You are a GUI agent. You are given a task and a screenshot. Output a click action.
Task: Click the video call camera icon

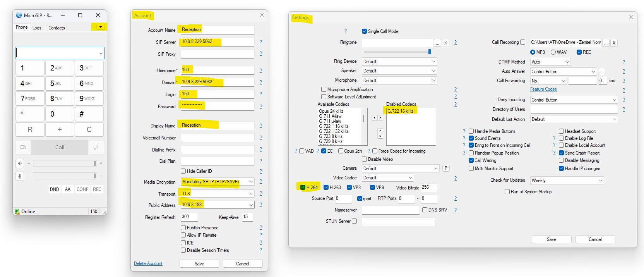click(x=23, y=147)
